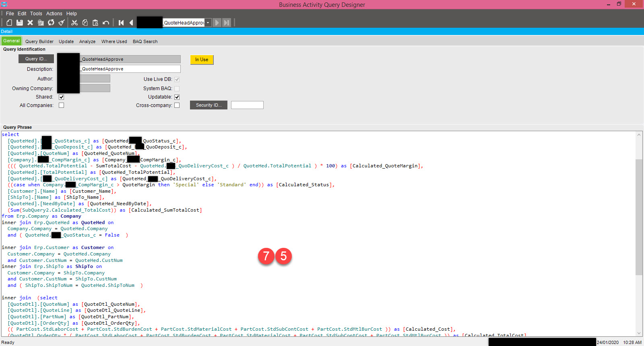Save the query using the floppy disk icon
Viewport: 644px width, 346px height.
tap(19, 23)
